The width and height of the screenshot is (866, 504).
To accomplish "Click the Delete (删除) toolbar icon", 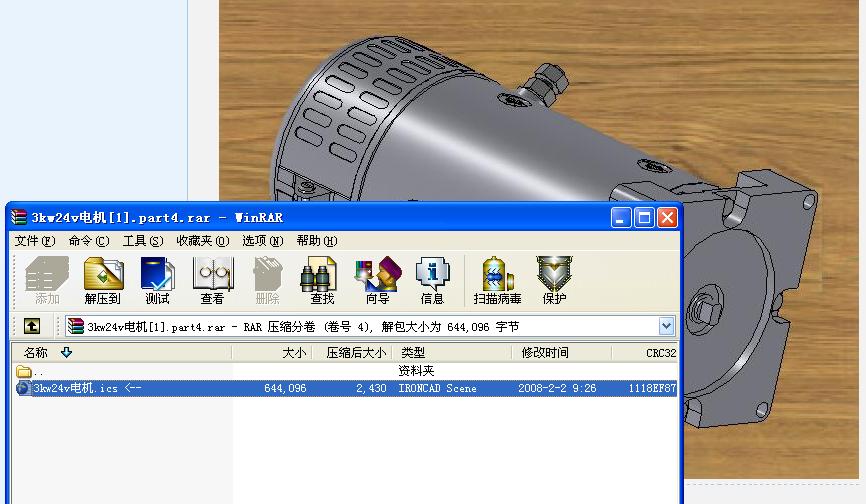I will click(267, 280).
